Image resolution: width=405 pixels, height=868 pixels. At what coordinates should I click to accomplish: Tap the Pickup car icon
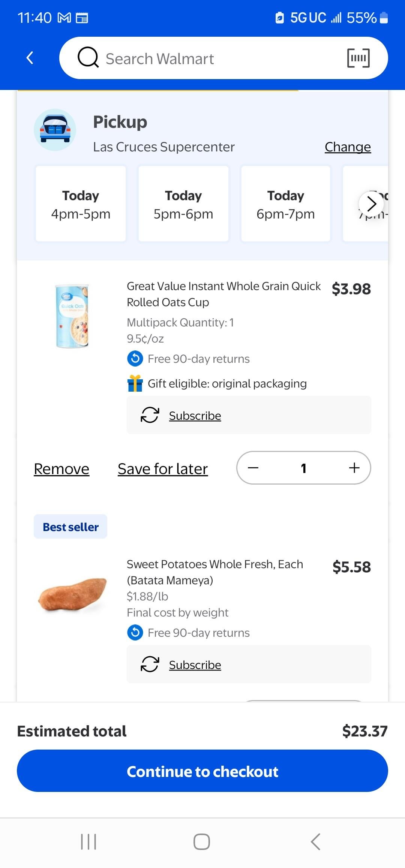click(55, 130)
